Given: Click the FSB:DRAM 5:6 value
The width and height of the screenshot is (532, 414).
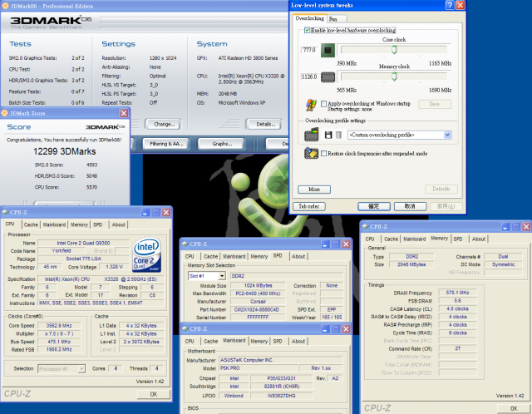Looking at the screenshot, I should (x=457, y=301).
